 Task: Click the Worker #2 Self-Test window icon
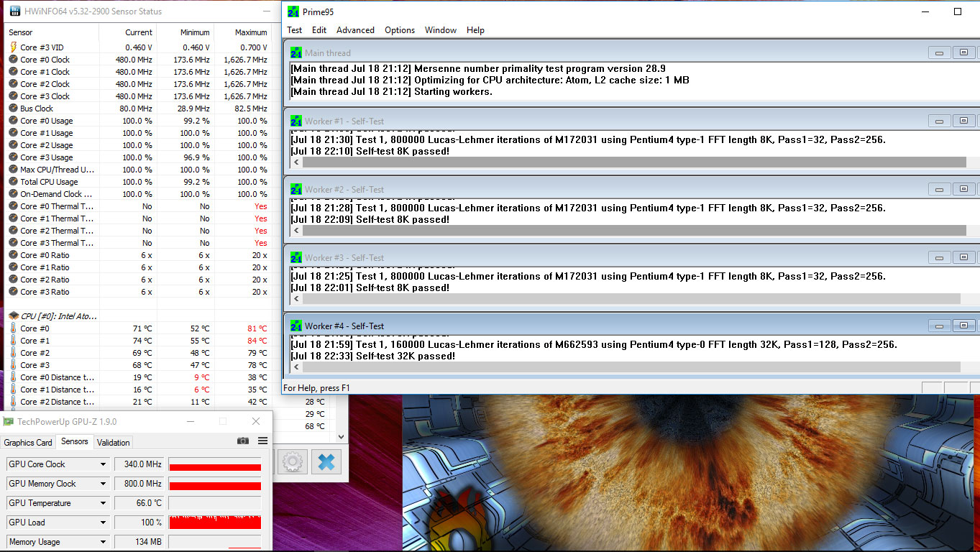pyautogui.click(x=296, y=189)
